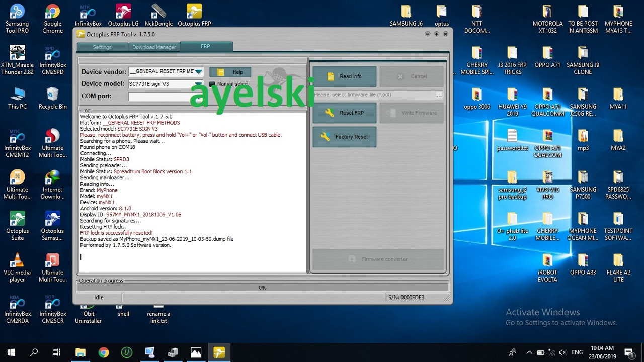
Task: Select the 'rename a link.txt' file icon
Action: click(x=158, y=314)
